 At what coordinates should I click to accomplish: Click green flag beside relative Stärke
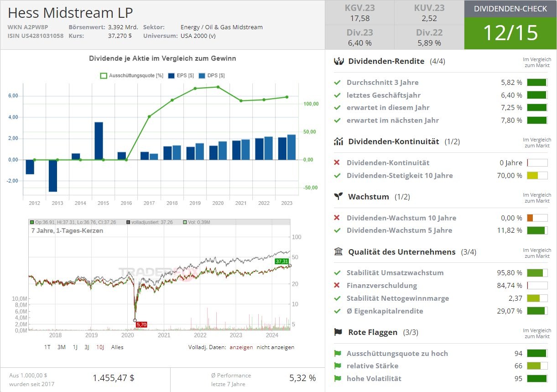point(338,366)
